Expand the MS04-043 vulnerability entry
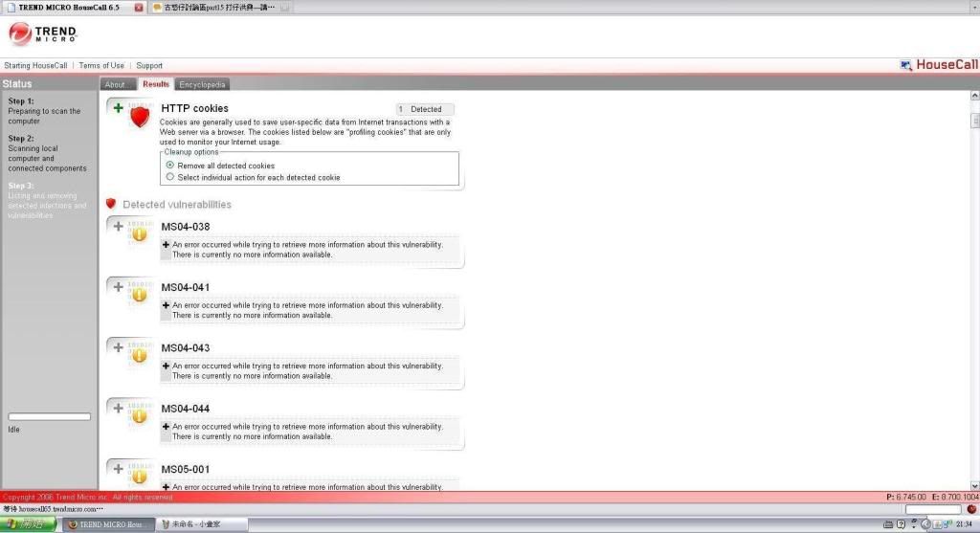 click(118, 347)
